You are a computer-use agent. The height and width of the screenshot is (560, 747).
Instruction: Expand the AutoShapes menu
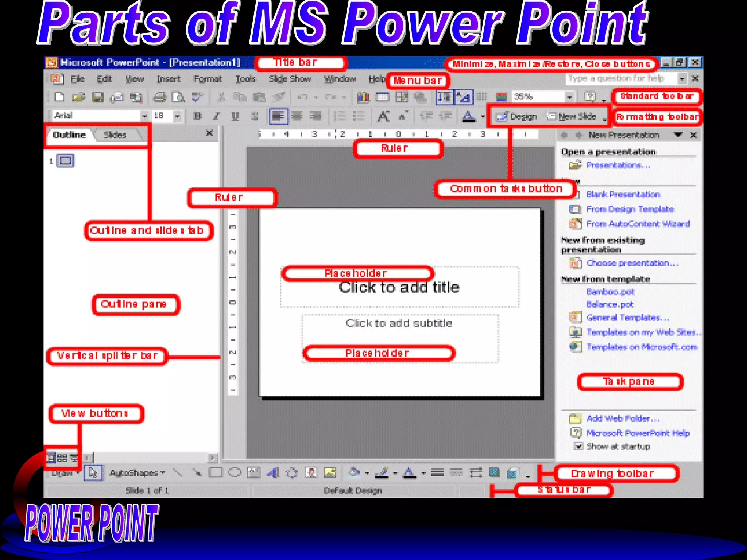[137, 473]
